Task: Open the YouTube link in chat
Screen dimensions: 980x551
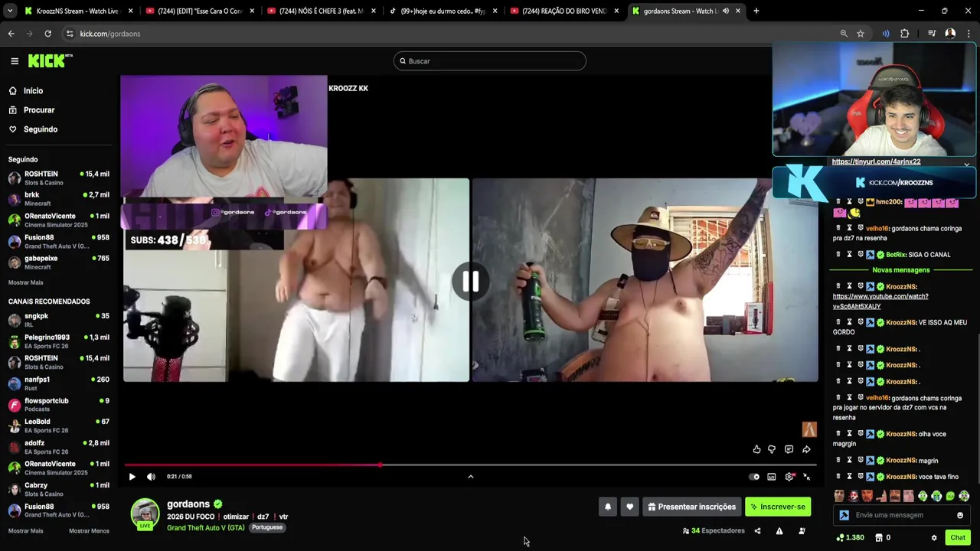Action: pyautogui.click(x=880, y=302)
